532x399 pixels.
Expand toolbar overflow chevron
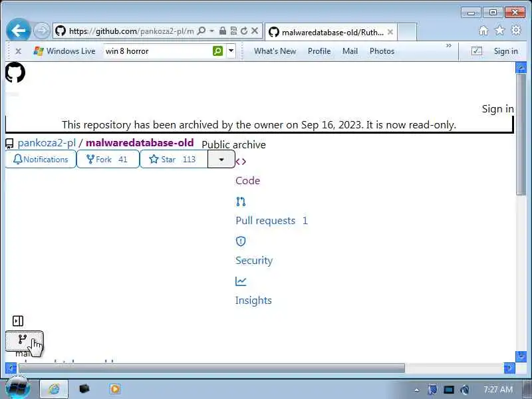click(448, 45)
